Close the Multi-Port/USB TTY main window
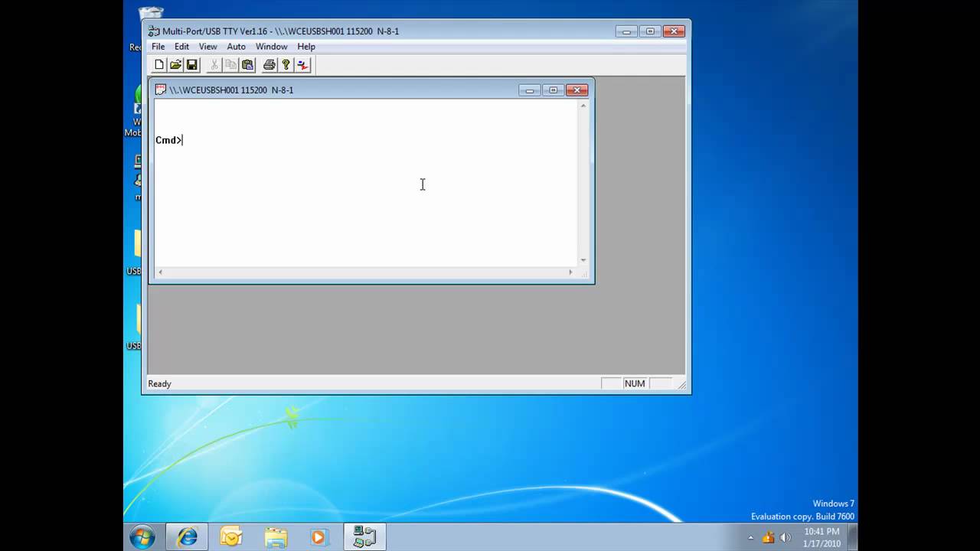This screenshot has width=980, height=551. [674, 31]
